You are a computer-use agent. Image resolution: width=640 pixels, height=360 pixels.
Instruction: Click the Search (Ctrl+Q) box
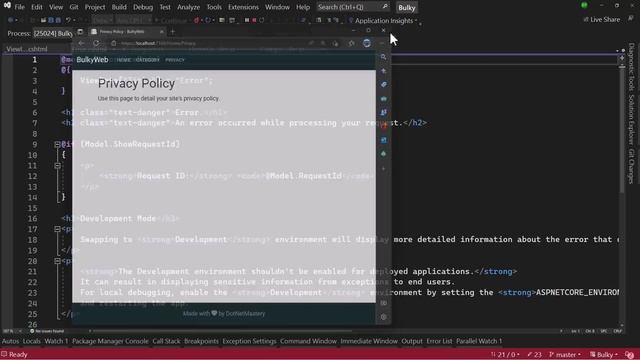pyautogui.click(x=353, y=7)
